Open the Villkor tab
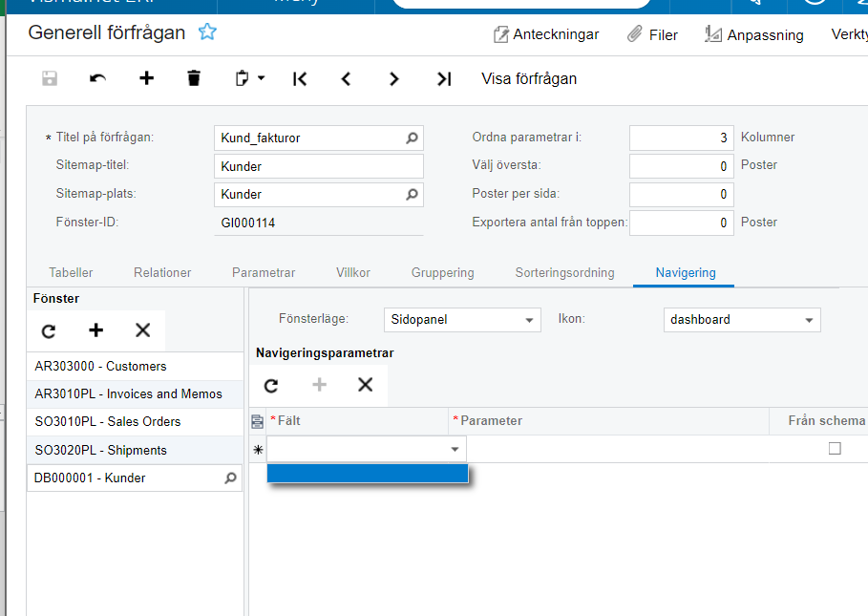Screen dimensions: 868x616 353,272
